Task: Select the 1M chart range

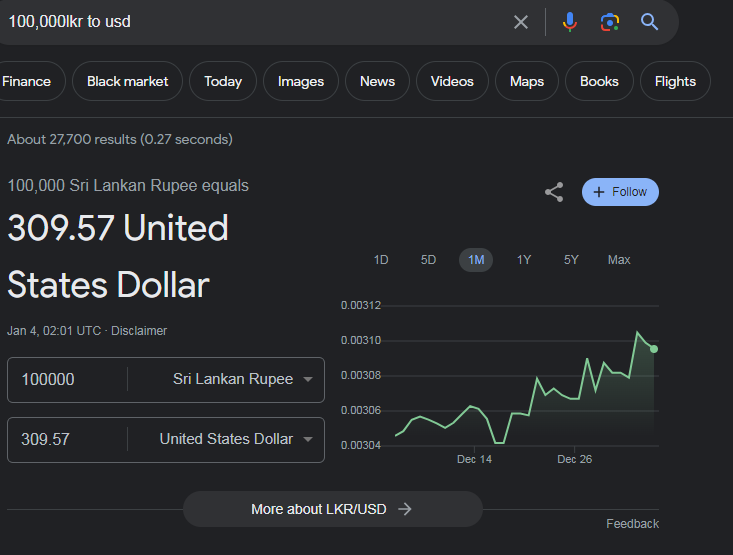Action: click(x=476, y=260)
